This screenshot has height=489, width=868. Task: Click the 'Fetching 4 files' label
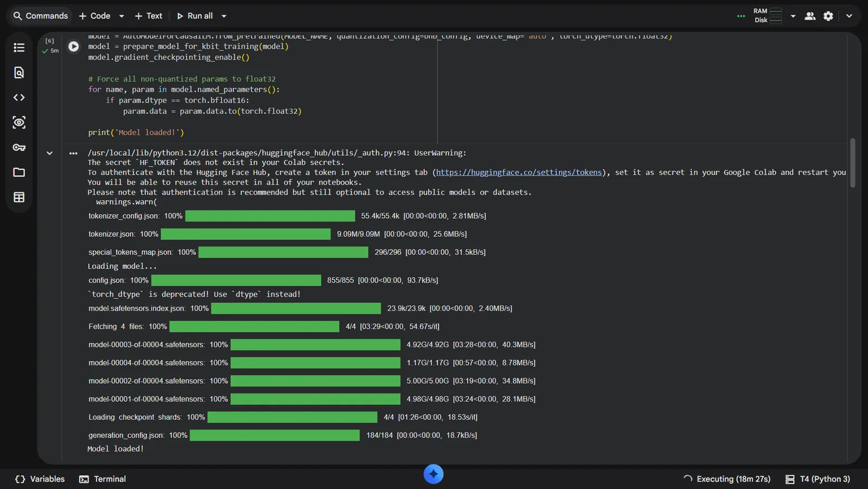coord(117,327)
